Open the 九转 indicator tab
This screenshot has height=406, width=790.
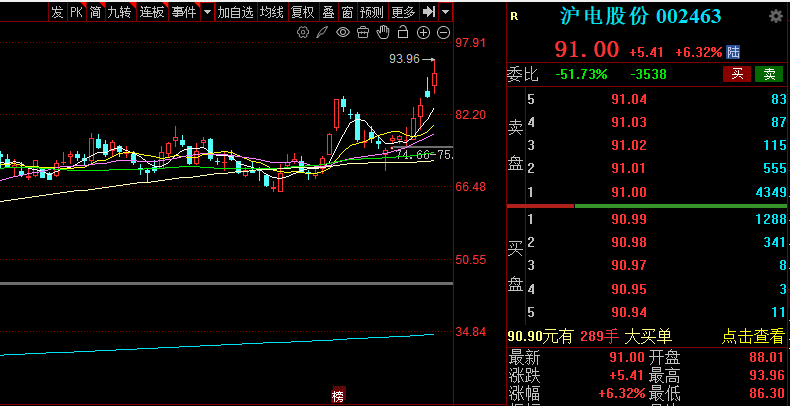click(x=119, y=12)
